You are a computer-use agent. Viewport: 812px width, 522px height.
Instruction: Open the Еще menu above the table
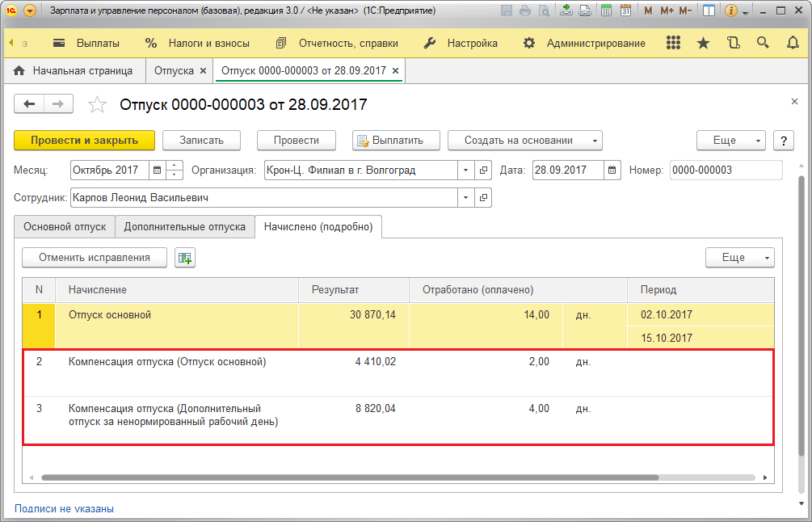(739, 258)
